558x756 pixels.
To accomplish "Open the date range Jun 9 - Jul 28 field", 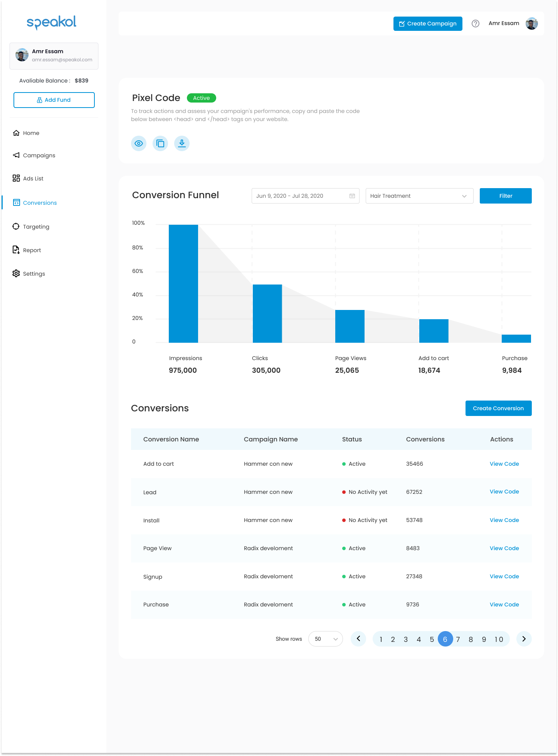I will coord(305,196).
